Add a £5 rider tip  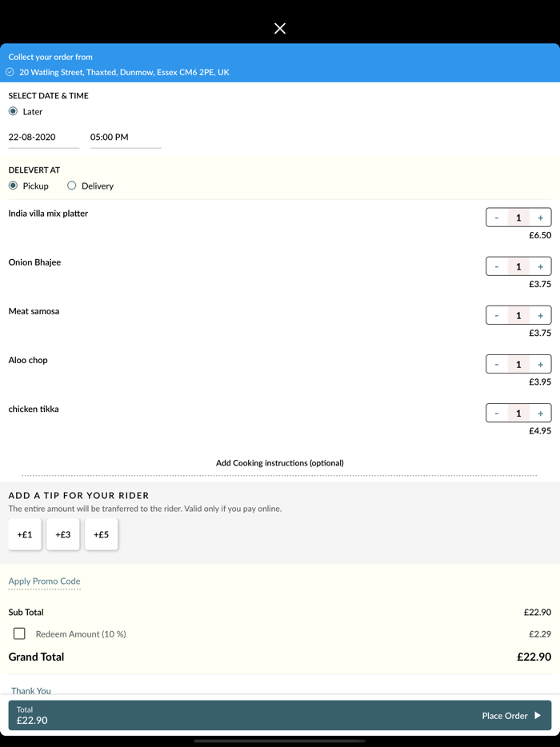102,534
